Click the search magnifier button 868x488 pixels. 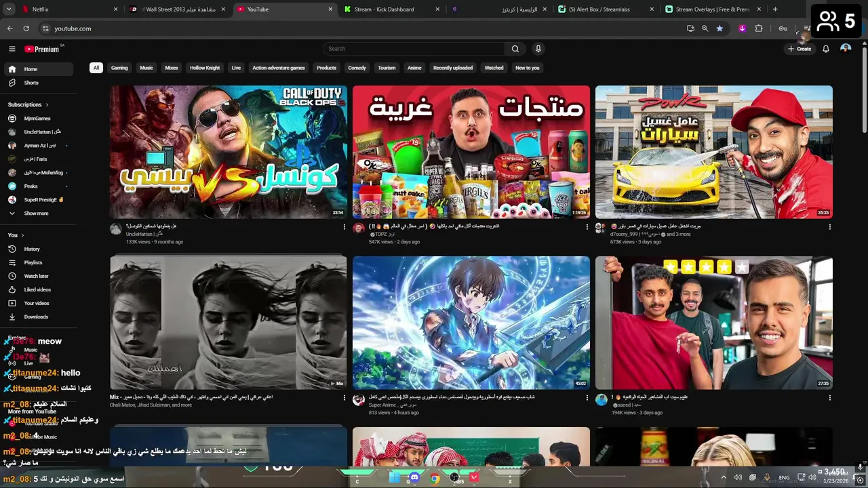point(515,49)
